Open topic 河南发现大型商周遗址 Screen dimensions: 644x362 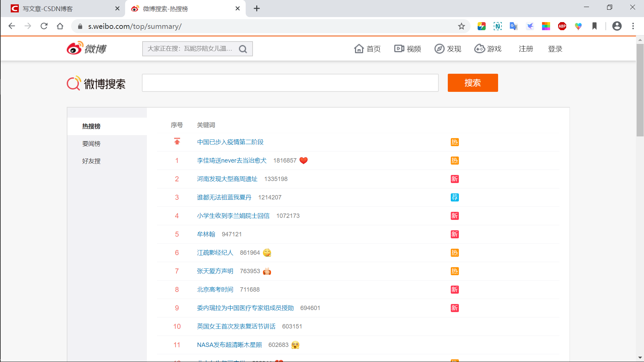[x=227, y=179]
